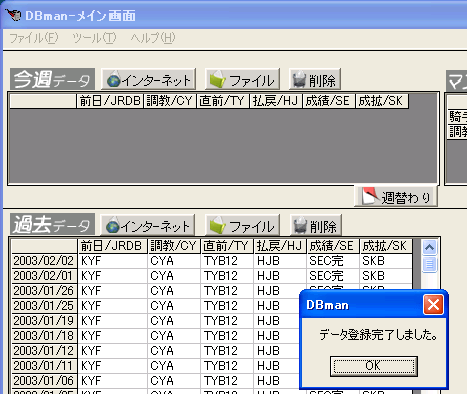This screenshot has height=394, width=467.
Task: Click 払戻/HJ header in 過去データ table
Action: [280, 246]
